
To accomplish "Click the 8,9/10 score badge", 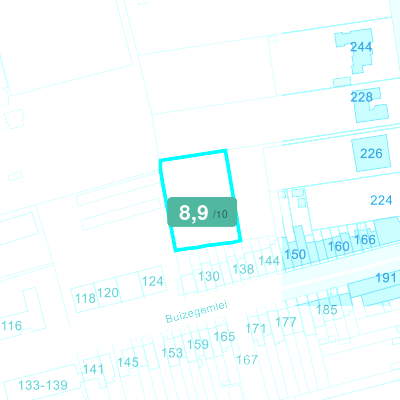I will pyautogui.click(x=202, y=212).
